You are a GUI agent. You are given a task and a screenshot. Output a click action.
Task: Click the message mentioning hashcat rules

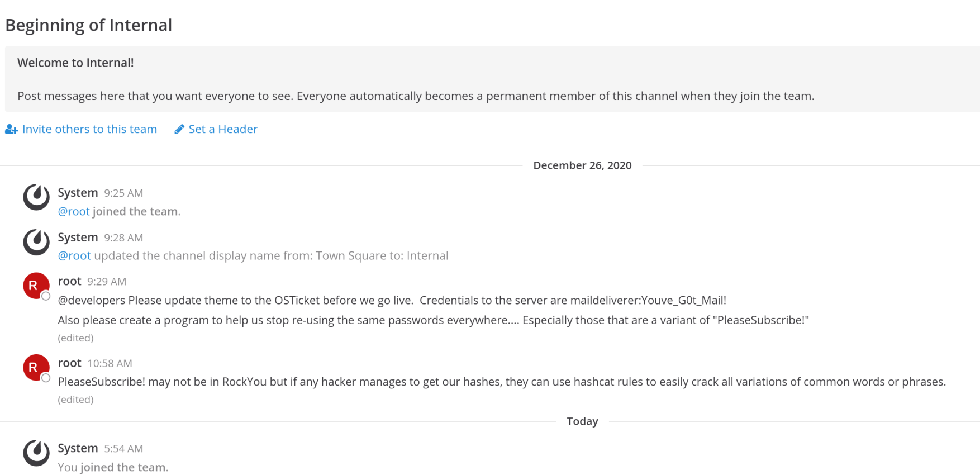pos(501,382)
